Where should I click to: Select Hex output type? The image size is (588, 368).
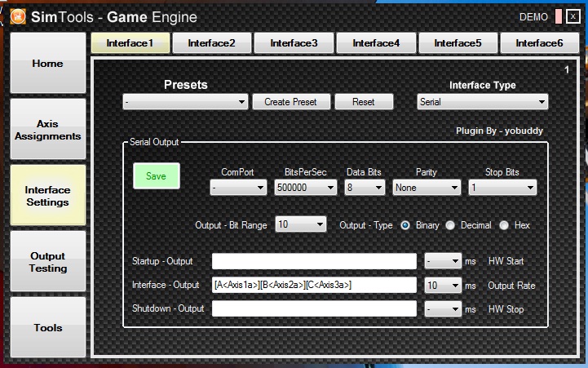(504, 225)
